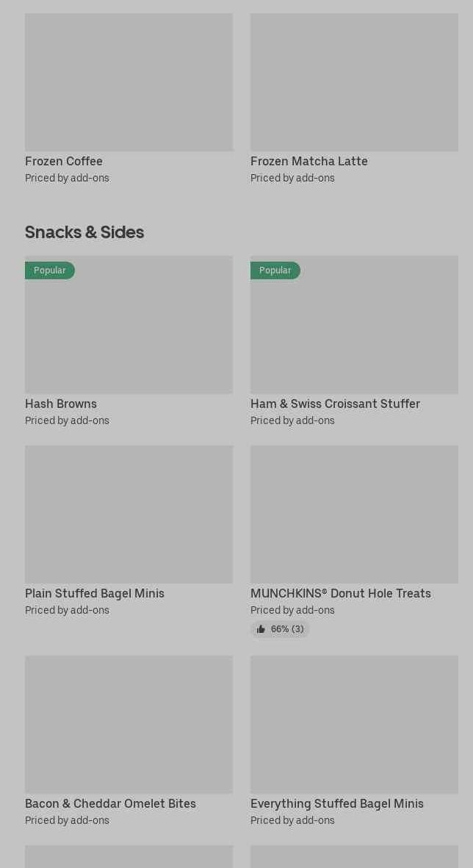Click the 66% (3) rating pill
Image resolution: width=473 pixels, height=868 pixels.
click(x=281, y=629)
